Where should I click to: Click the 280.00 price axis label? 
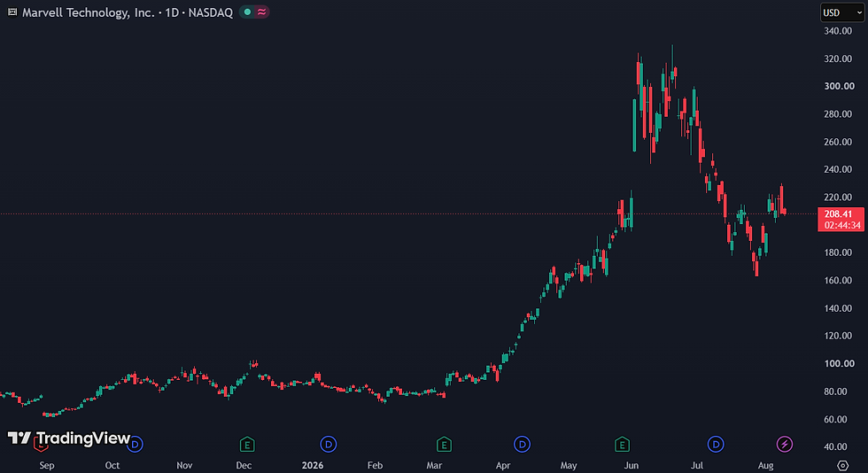(x=838, y=114)
